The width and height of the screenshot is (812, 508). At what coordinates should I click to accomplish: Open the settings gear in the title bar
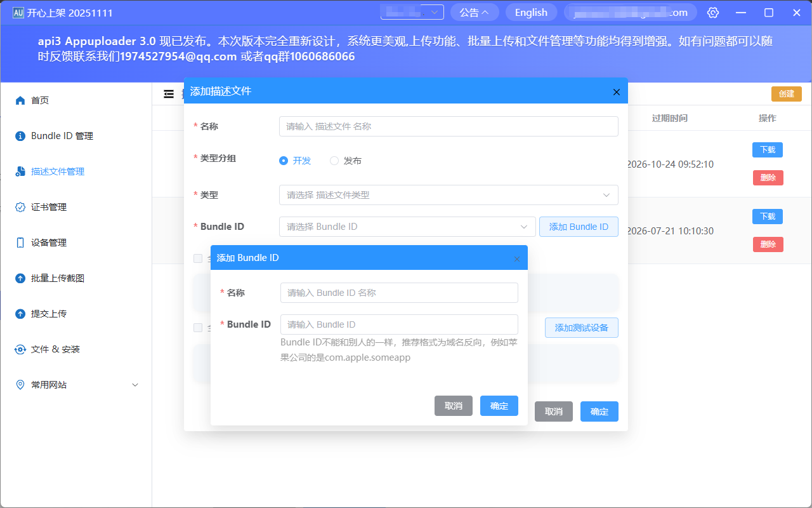pos(712,12)
